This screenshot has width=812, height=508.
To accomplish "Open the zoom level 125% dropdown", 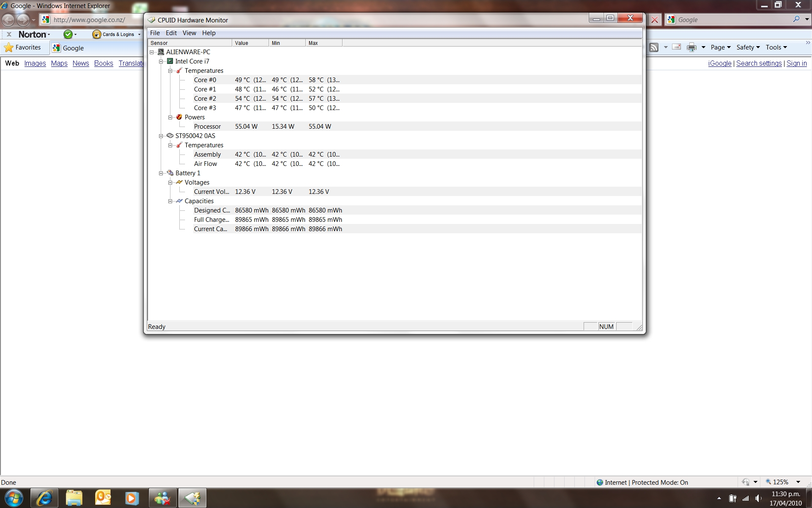I will [x=798, y=482].
